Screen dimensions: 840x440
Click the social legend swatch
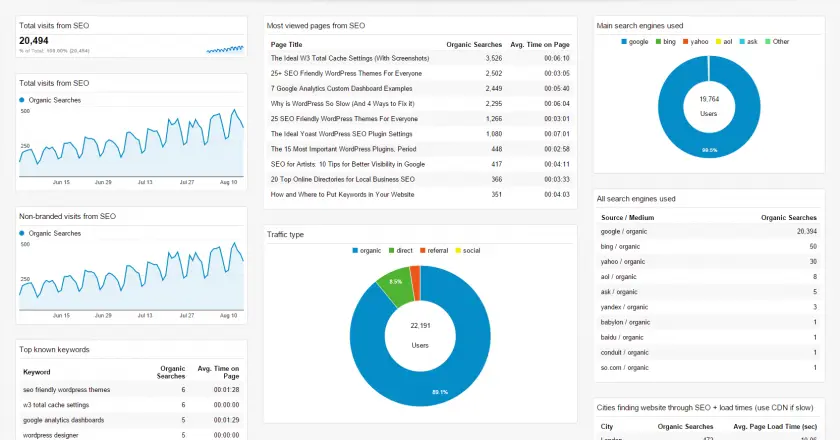pos(458,251)
